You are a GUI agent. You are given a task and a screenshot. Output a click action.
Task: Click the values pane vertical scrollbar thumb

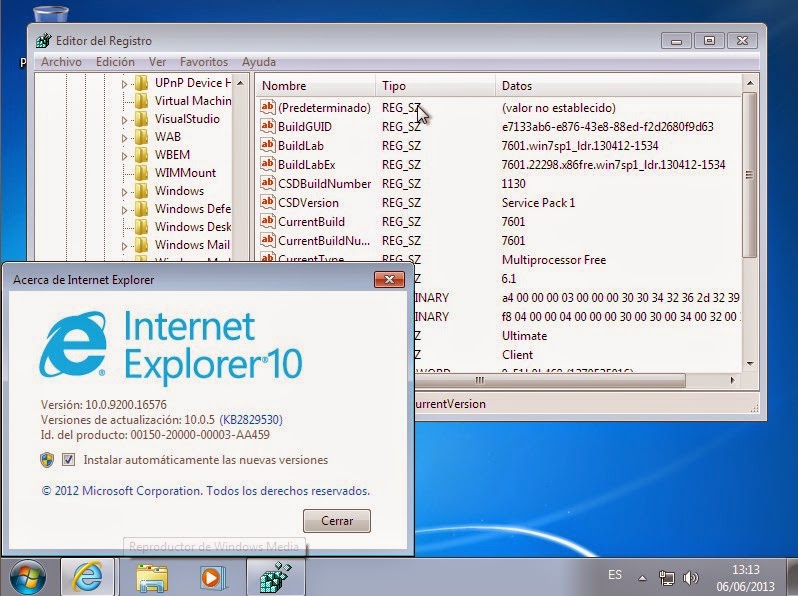750,175
